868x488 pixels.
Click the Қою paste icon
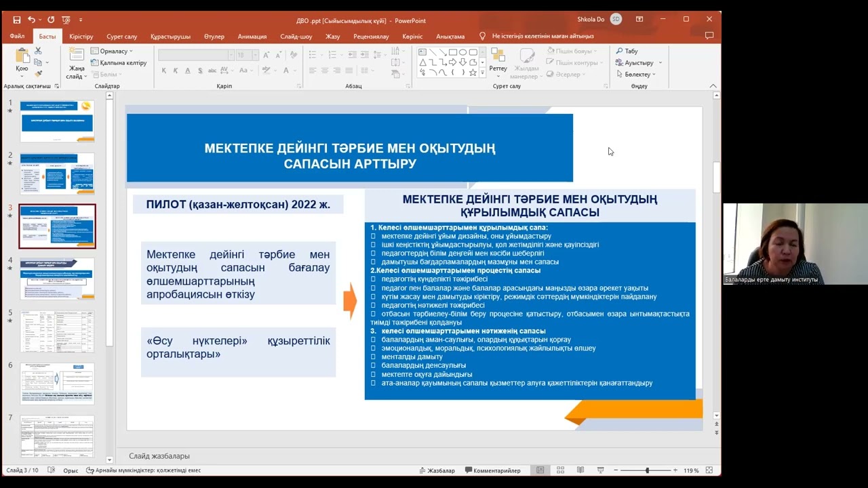tap(22, 56)
